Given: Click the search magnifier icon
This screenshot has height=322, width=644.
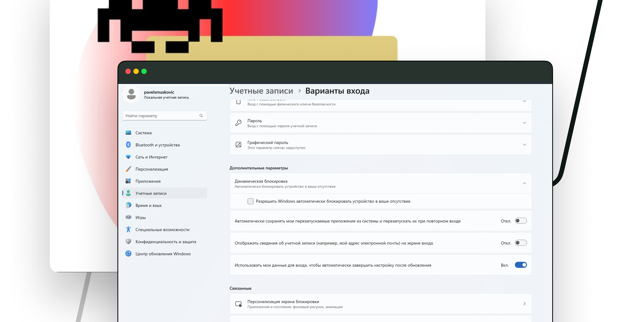Looking at the screenshot, I should [x=201, y=115].
